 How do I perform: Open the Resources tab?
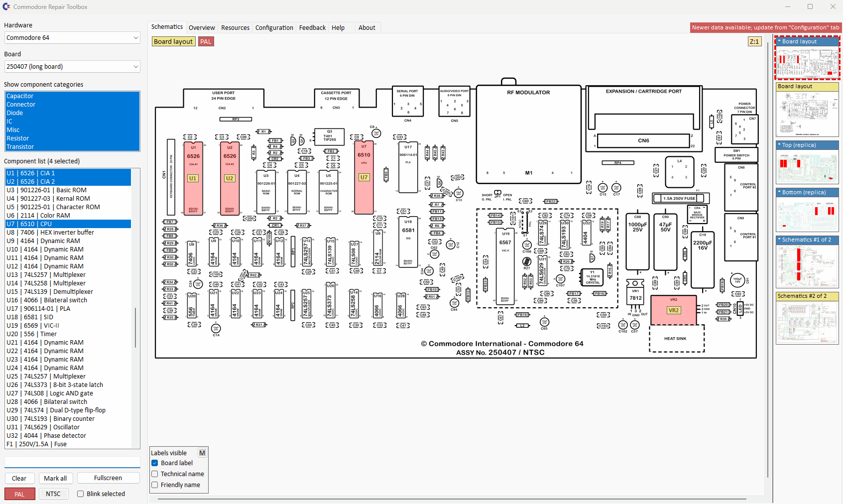point(235,28)
